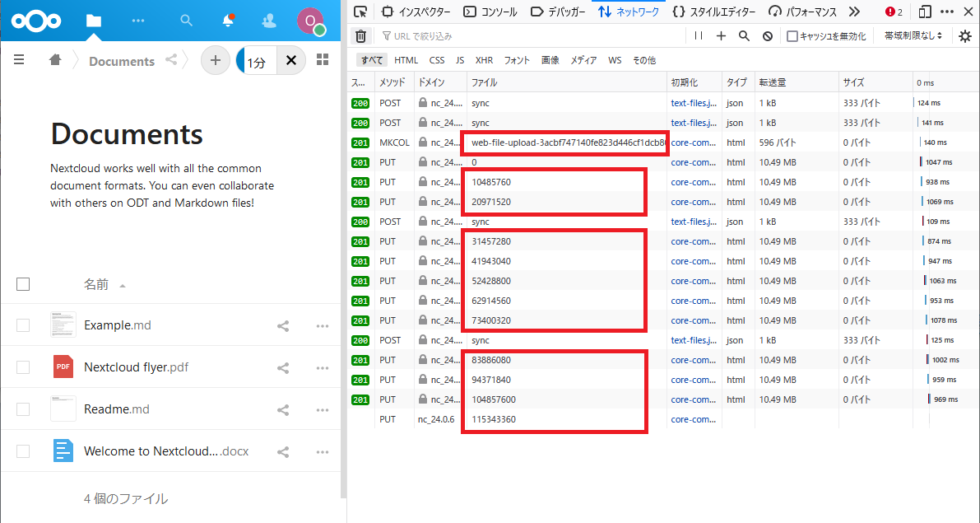Filter requests by XHR type
This screenshot has height=523, width=980.
click(484, 60)
